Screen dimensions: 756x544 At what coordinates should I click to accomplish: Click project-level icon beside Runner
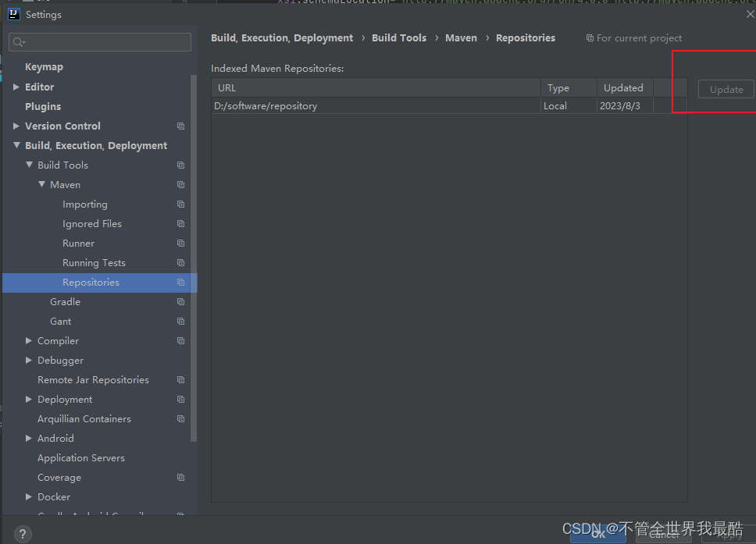[x=181, y=243]
